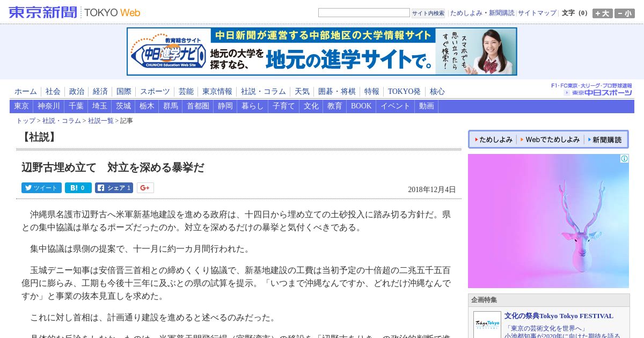Image resolution: width=644 pixels, height=338 pixels.
Task: Select the 教育 tab
Action: click(335, 106)
